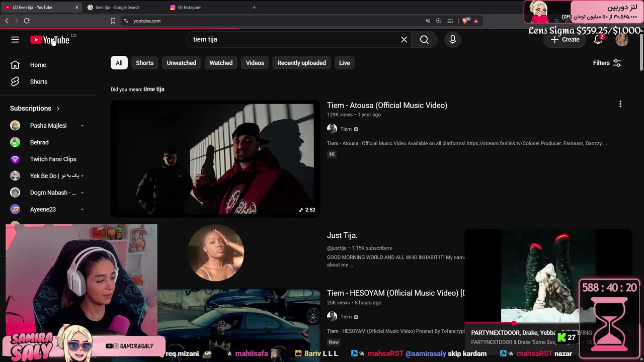
Task: Filter results by Shorts chip
Action: pos(144,63)
